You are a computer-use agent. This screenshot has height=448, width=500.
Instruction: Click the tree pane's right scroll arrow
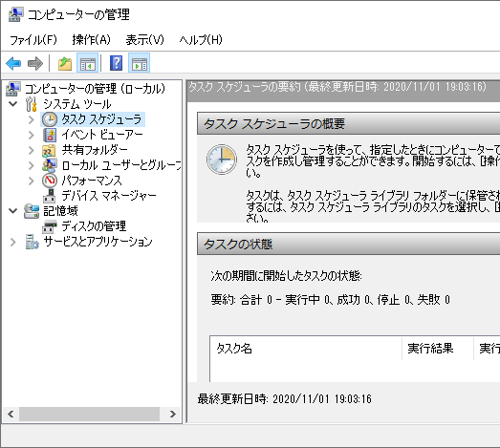(x=173, y=414)
